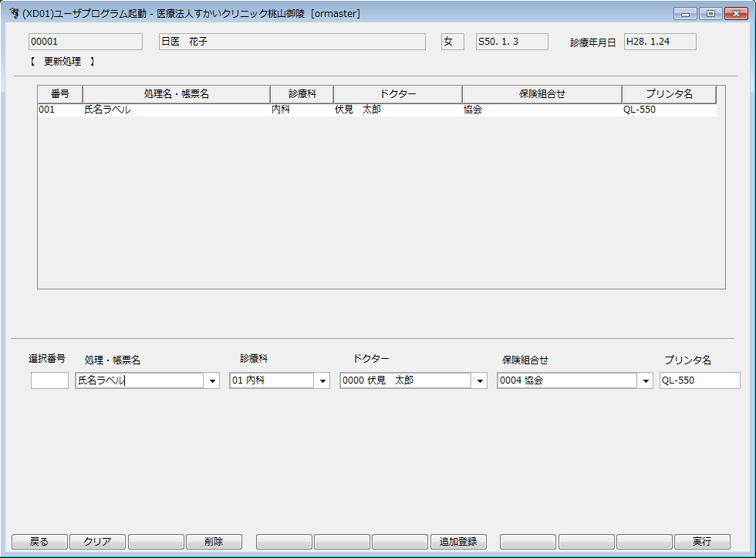Screen dimensions: 756x558
Task: Click the 処理名・帳票名 column header
Action: click(176, 94)
